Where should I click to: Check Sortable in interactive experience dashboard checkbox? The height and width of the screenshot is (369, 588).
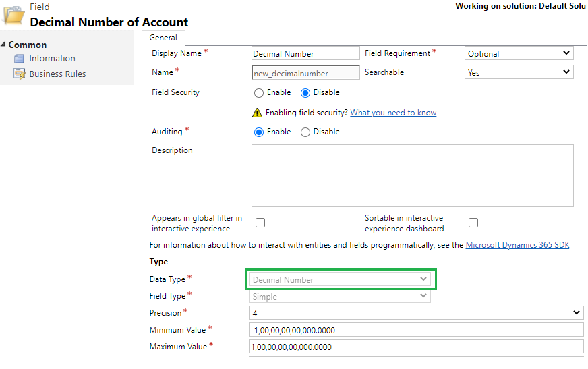tap(473, 223)
